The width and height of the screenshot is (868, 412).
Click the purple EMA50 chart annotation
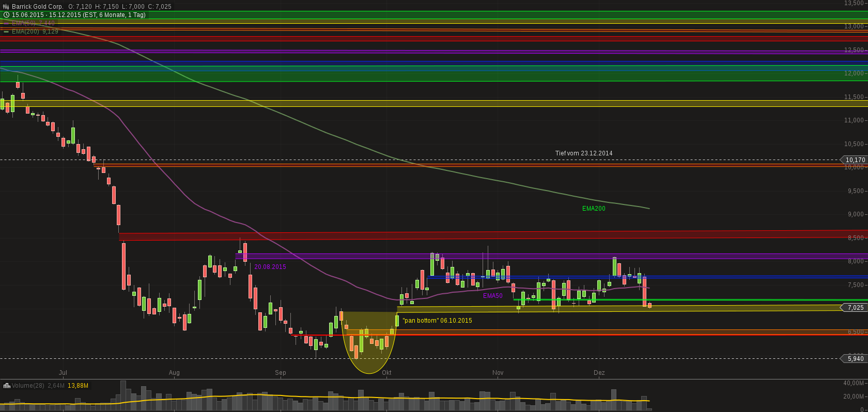tap(492, 296)
